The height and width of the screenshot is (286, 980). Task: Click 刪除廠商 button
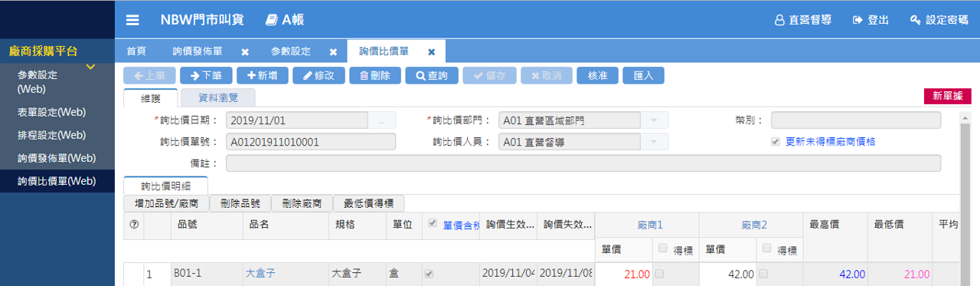pos(302,204)
